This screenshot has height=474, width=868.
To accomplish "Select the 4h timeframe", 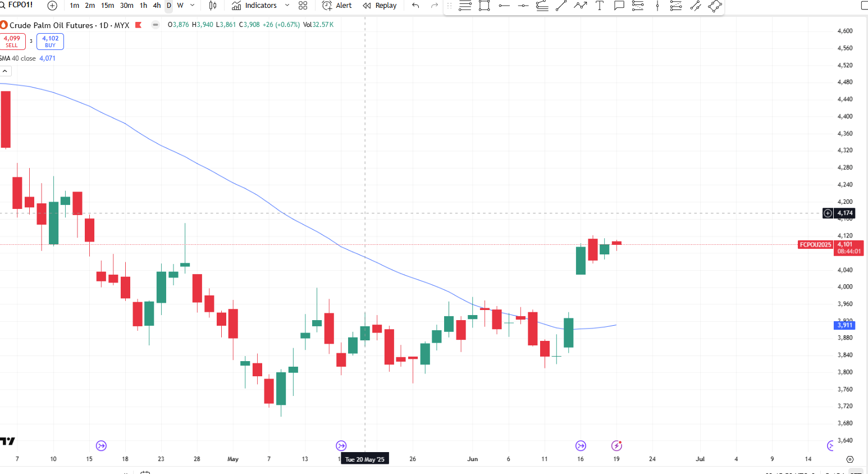I will pyautogui.click(x=157, y=6).
